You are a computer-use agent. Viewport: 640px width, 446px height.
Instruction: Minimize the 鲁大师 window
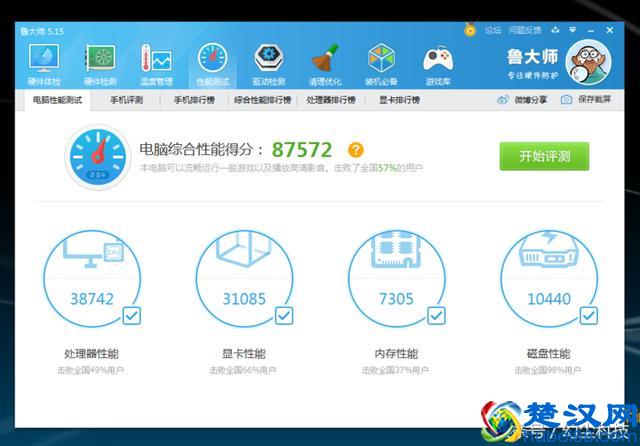point(591,31)
